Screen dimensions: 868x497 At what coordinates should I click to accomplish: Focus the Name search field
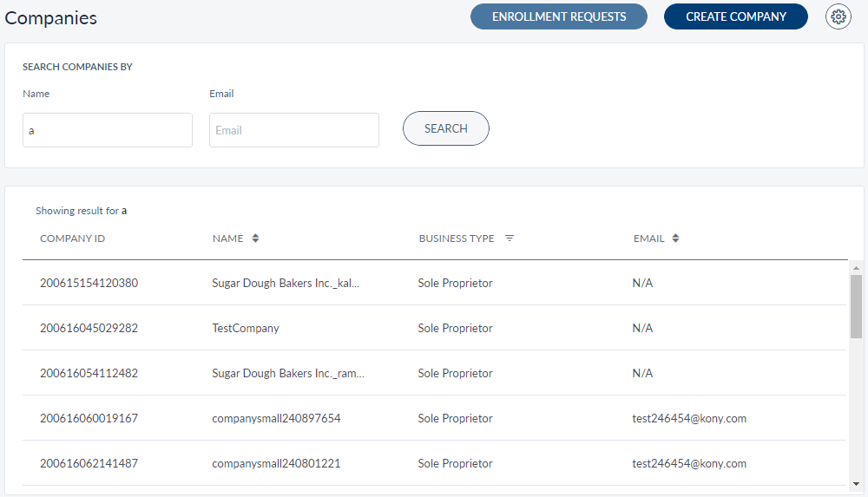tap(108, 130)
